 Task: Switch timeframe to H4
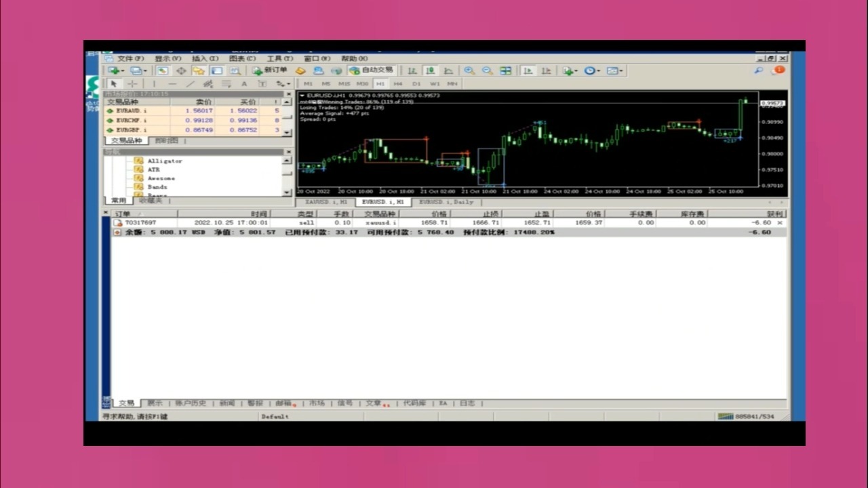coord(398,84)
